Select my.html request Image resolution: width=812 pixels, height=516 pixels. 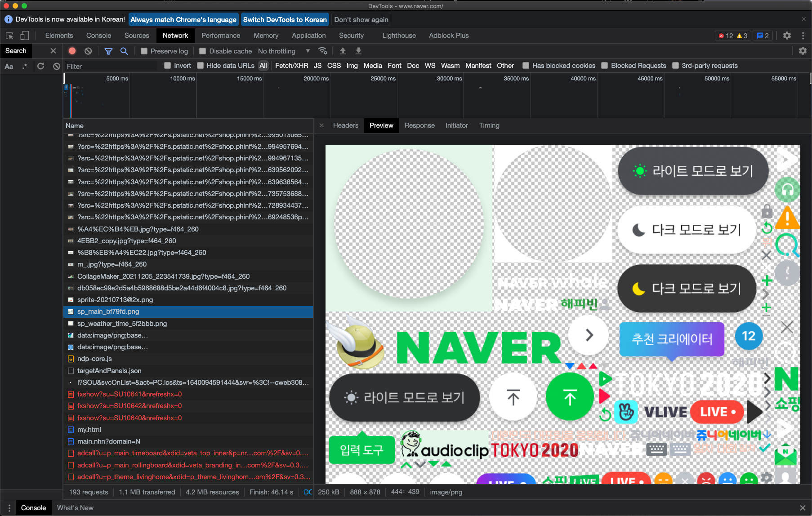(x=188, y=430)
